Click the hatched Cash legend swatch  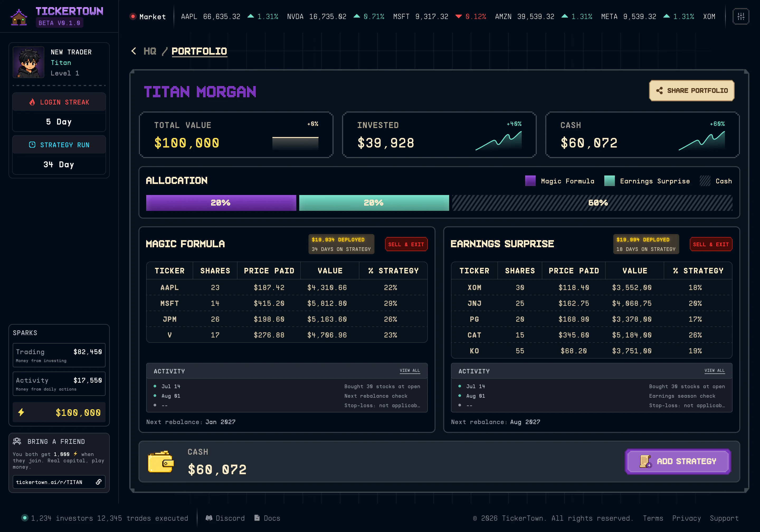coord(705,181)
